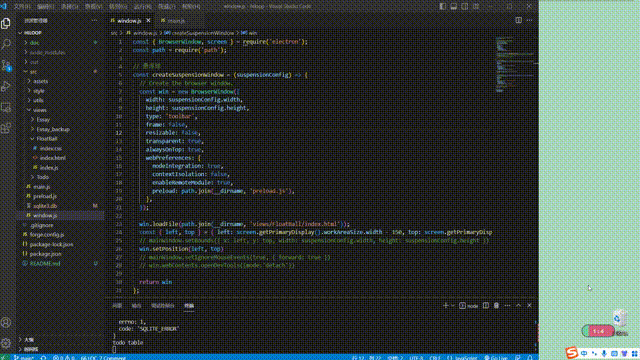Open the Manage gear icon
The height and width of the screenshot is (360, 640).
click(6, 343)
